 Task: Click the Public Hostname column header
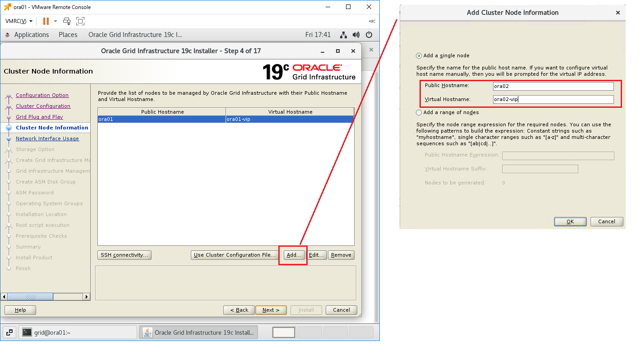pyautogui.click(x=162, y=111)
